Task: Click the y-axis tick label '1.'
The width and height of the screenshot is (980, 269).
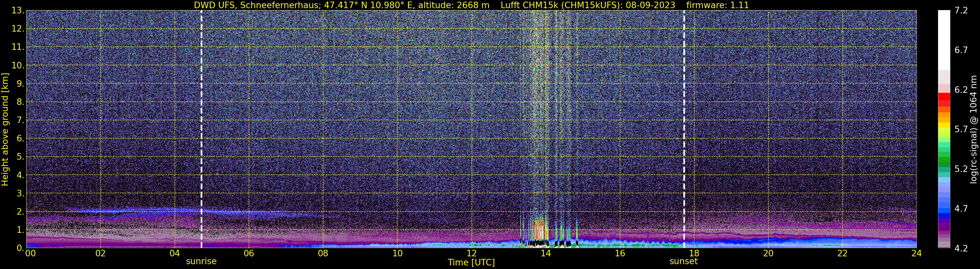Action: click(x=20, y=230)
